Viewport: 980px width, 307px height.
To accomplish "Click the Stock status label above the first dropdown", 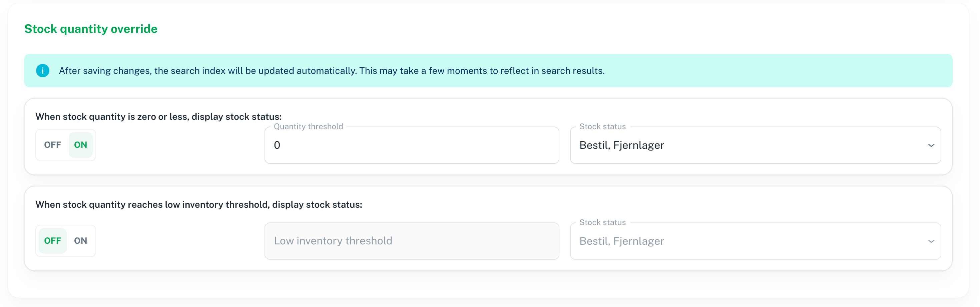I will tap(603, 127).
